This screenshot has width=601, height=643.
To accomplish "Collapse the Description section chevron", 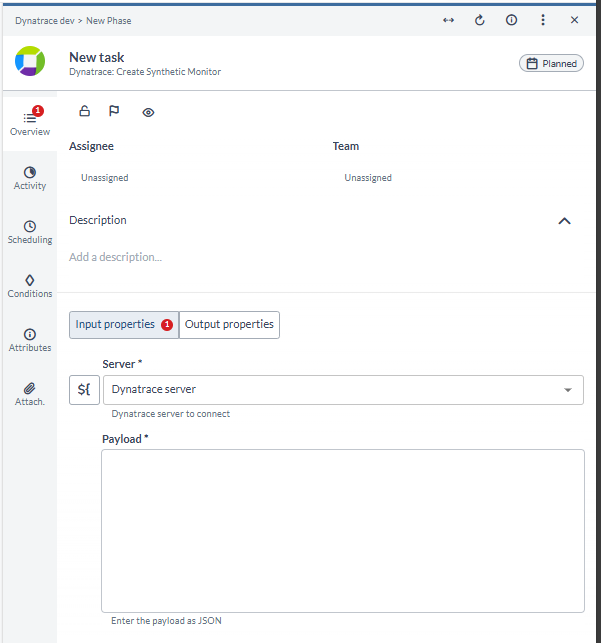I will pos(565,221).
